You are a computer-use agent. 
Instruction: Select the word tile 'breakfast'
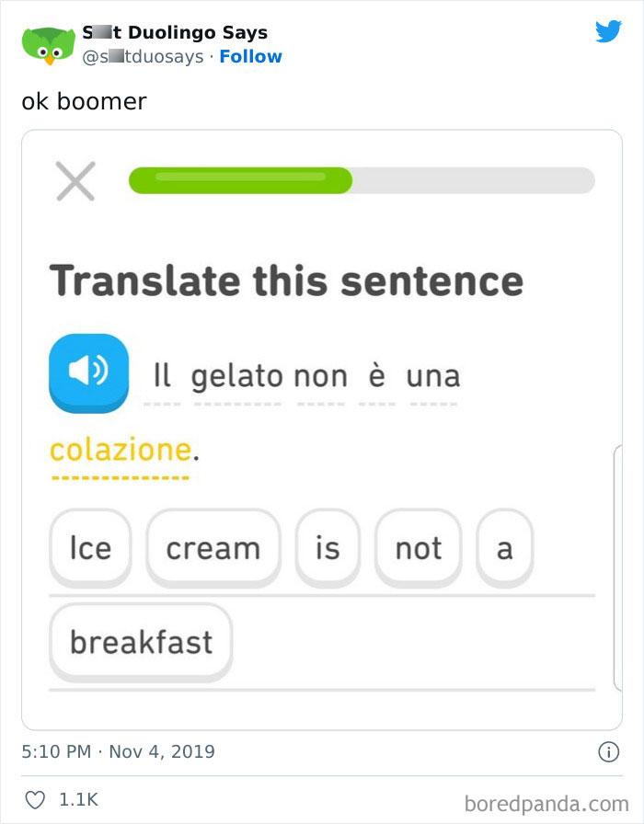(140, 642)
